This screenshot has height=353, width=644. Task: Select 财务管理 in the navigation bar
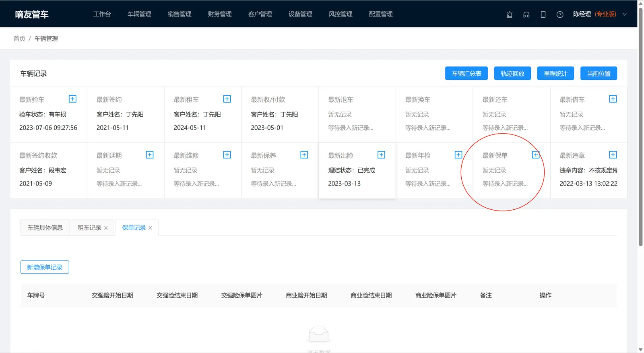tap(220, 14)
